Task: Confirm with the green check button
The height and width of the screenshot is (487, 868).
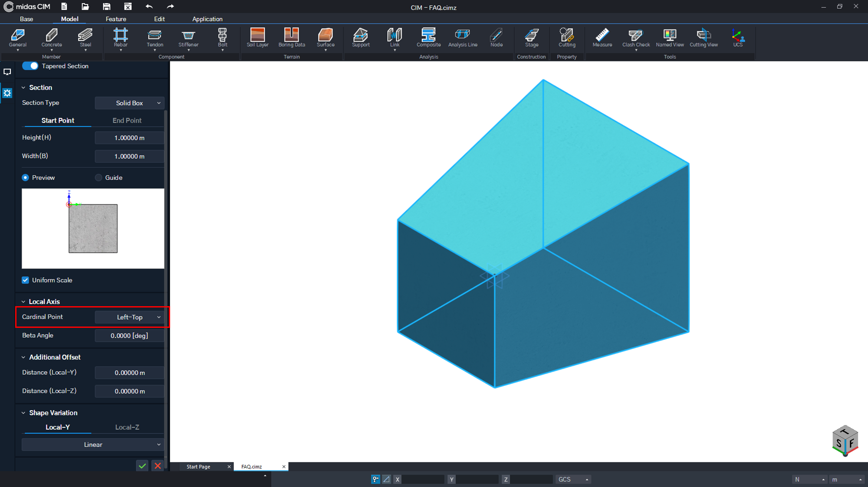Action: coord(142,466)
